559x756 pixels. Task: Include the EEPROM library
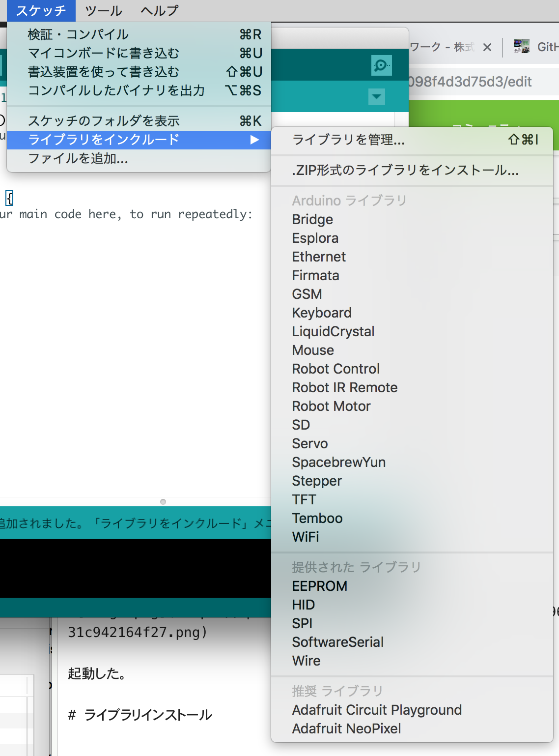click(x=319, y=586)
